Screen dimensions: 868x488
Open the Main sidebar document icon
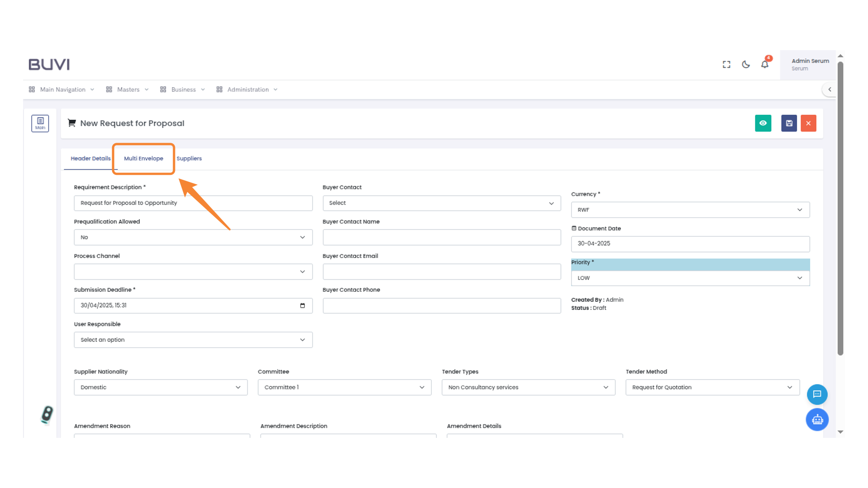(40, 123)
